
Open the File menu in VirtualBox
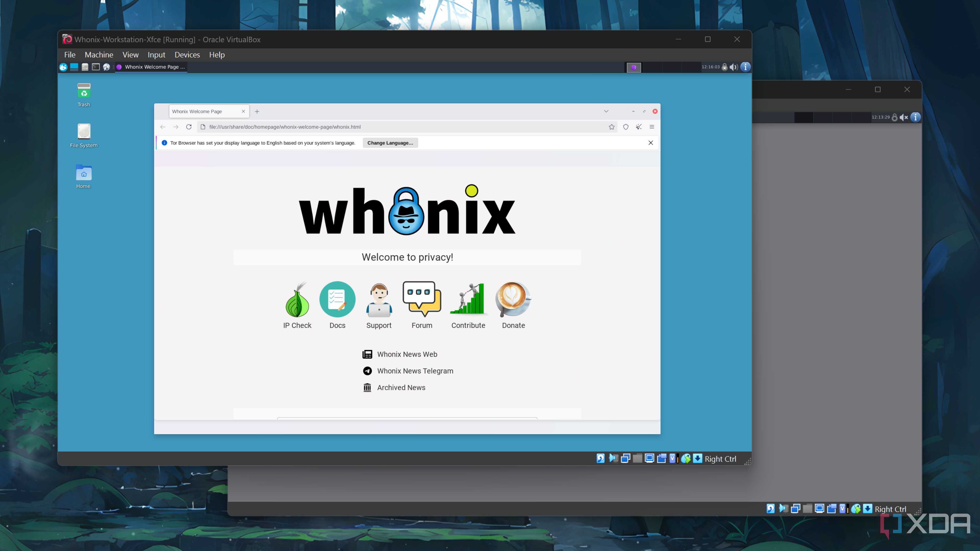pos(70,55)
